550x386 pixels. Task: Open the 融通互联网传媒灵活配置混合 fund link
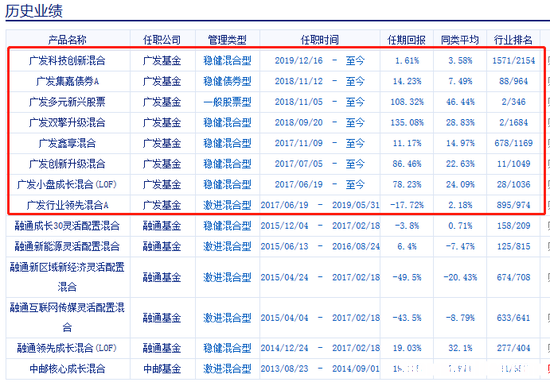coord(67,318)
